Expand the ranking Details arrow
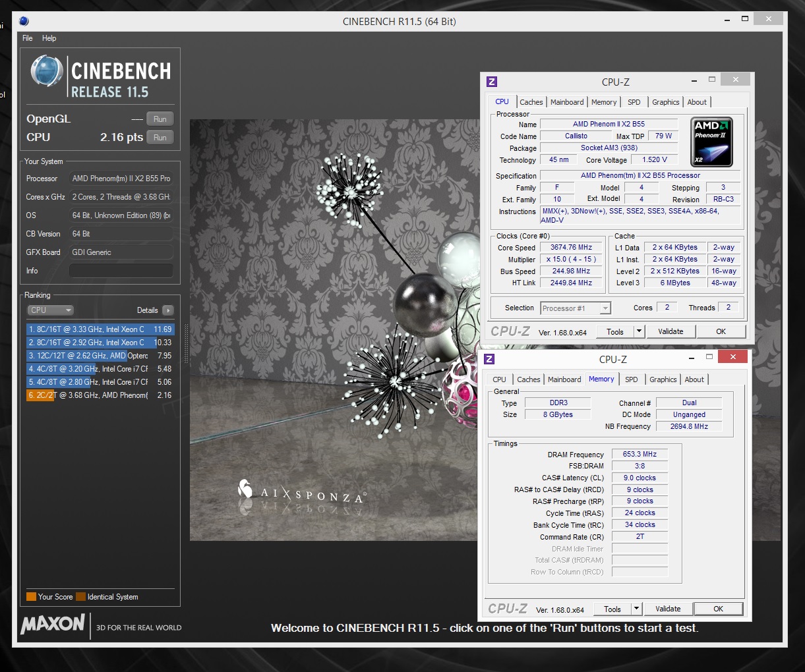Screen dimensions: 805x672 tap(167, 310)
